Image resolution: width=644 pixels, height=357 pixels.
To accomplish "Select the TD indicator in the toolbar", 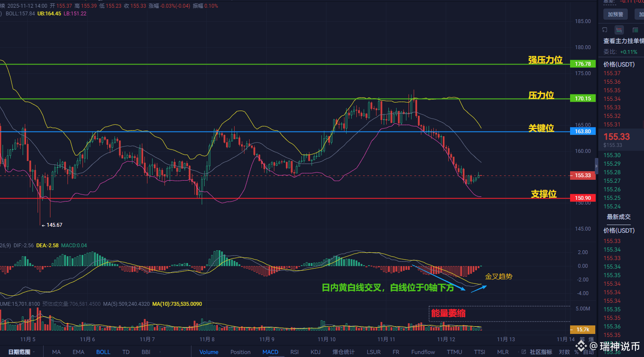I will pyautogui.click(x=126, y=352).
